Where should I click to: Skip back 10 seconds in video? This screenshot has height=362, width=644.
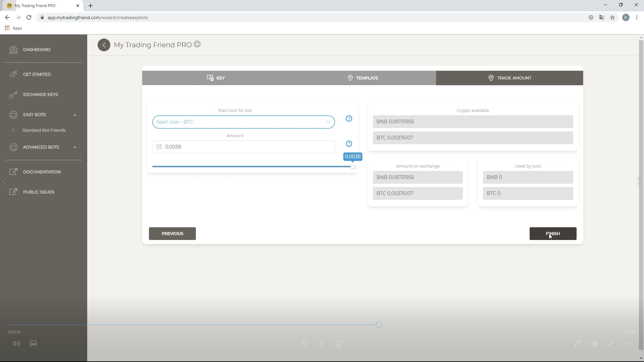305,344
